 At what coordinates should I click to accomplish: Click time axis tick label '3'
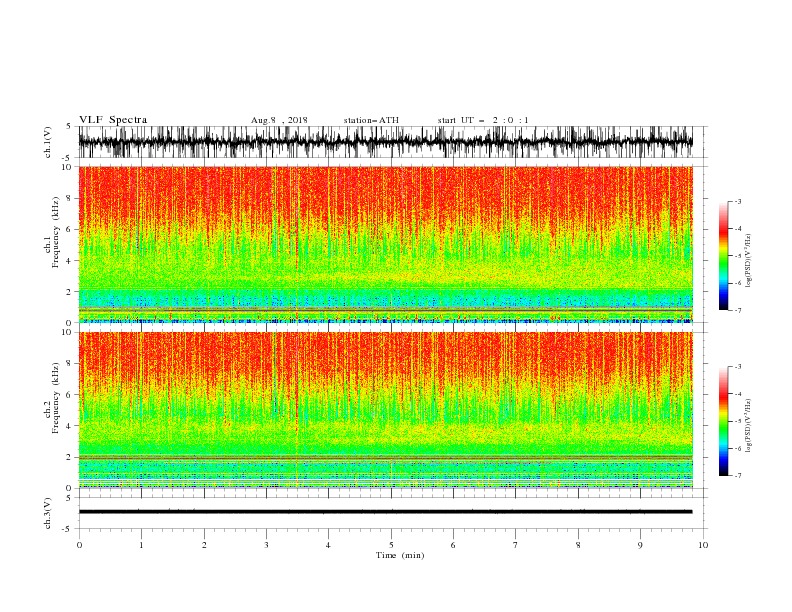tap(266, 545)
